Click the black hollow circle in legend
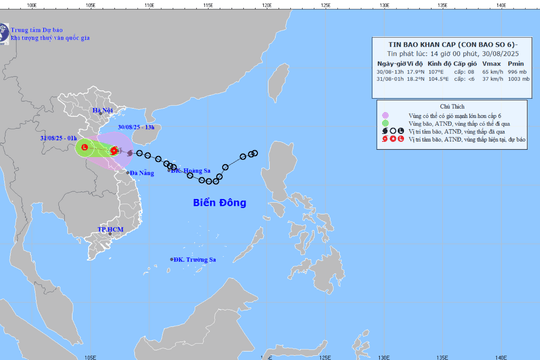The image size is (540, 360). [393, 131]
